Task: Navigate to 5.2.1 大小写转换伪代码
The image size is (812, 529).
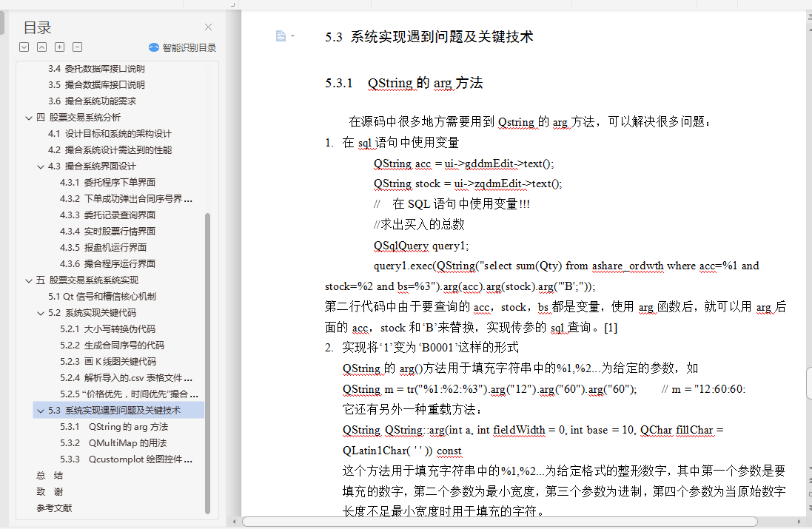Action: tap(108, 329)
